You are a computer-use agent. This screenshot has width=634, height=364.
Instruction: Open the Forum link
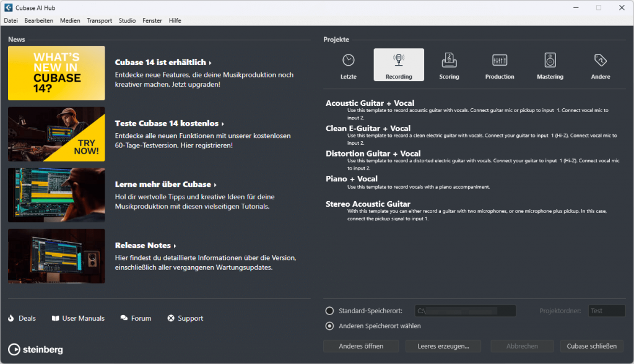tap(141, 318)
